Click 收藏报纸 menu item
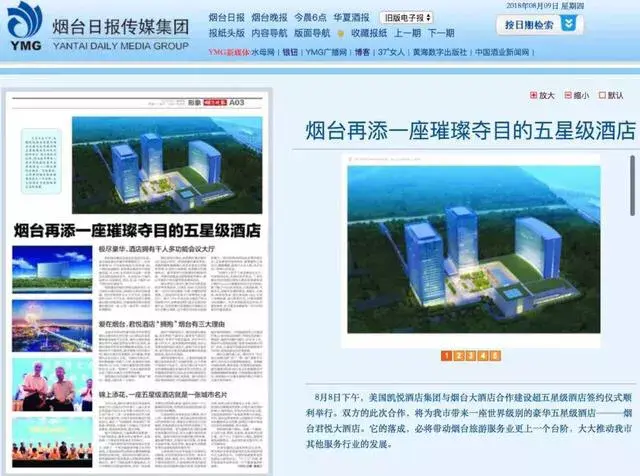The height and width of the screenshot is (476, 640). (369, 33)
